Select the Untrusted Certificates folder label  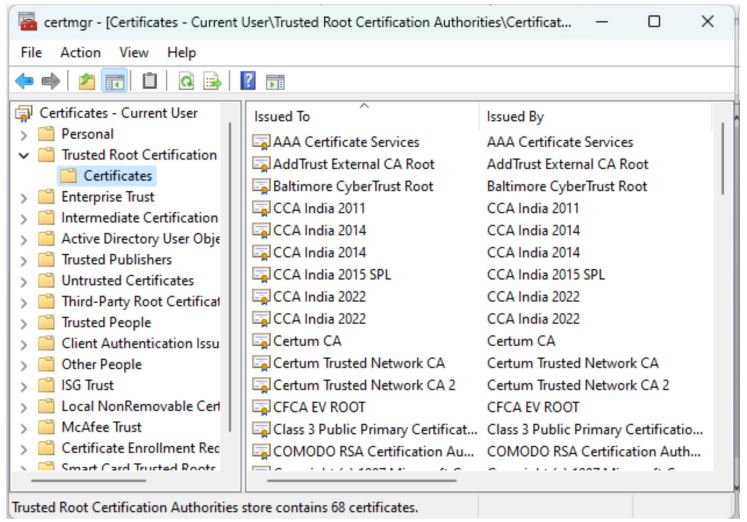(x=128, y=281)
